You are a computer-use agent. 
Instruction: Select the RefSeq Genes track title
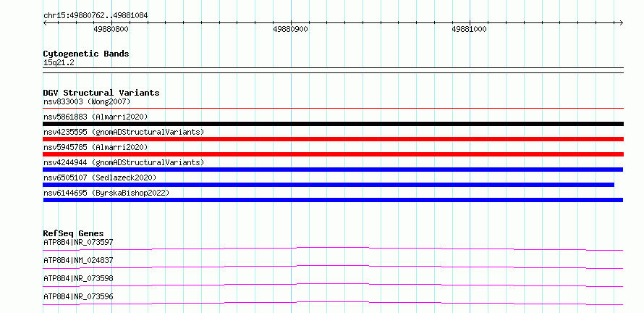pyautogui.click(x=74, y=233)
